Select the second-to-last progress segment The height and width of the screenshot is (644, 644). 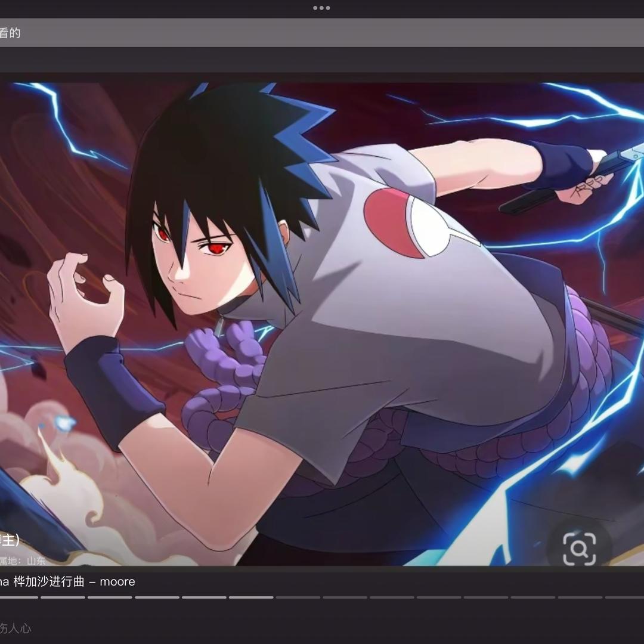pos(580,597)
